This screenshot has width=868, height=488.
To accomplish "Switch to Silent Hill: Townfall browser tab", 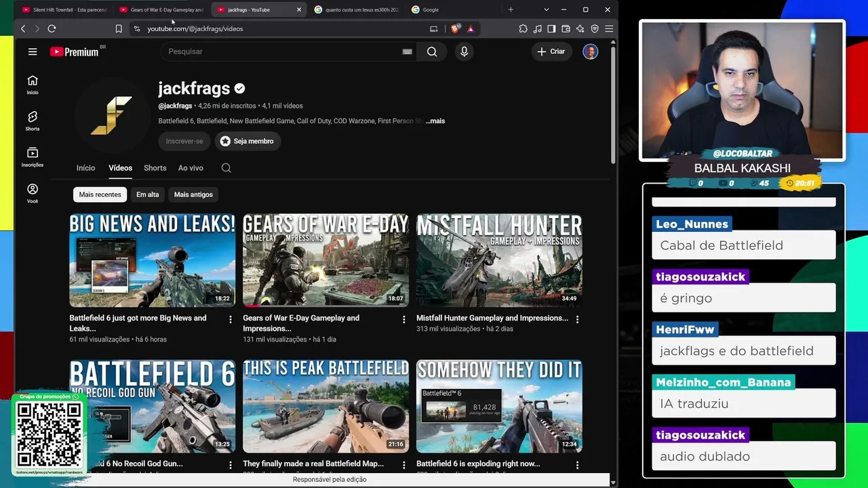I will (64, 9).
